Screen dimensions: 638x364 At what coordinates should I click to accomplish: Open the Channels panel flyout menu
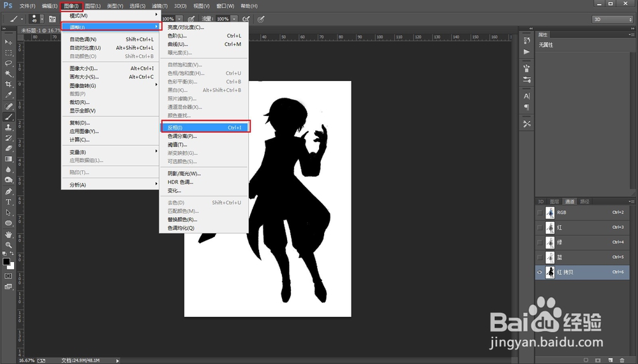pyautogui.click(x=630, y=201)
